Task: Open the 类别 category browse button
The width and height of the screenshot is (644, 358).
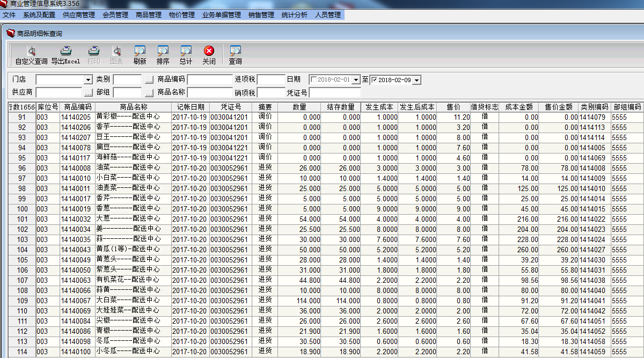Action: 149,80
